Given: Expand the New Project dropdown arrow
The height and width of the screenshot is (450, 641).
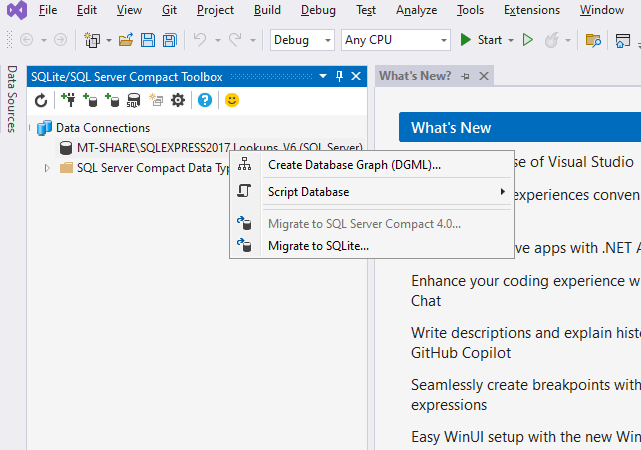Looking at the screenshot, I should coord(109,40).
